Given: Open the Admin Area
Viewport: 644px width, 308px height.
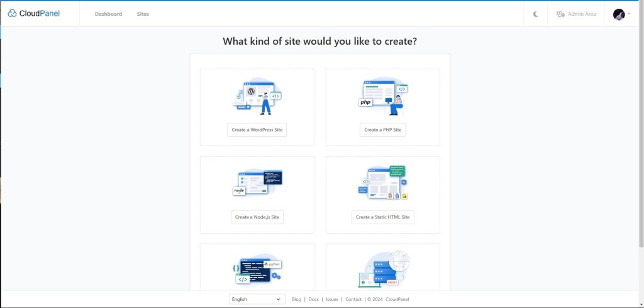Looking at the screenshot, I should pyautogui.click(x=576, y=14).
